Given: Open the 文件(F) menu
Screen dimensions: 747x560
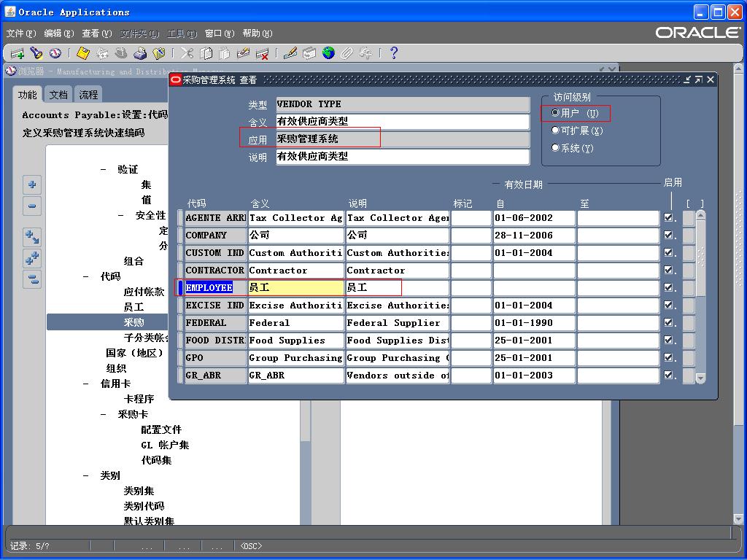Looking at the screenshot, I should (21, 34).
